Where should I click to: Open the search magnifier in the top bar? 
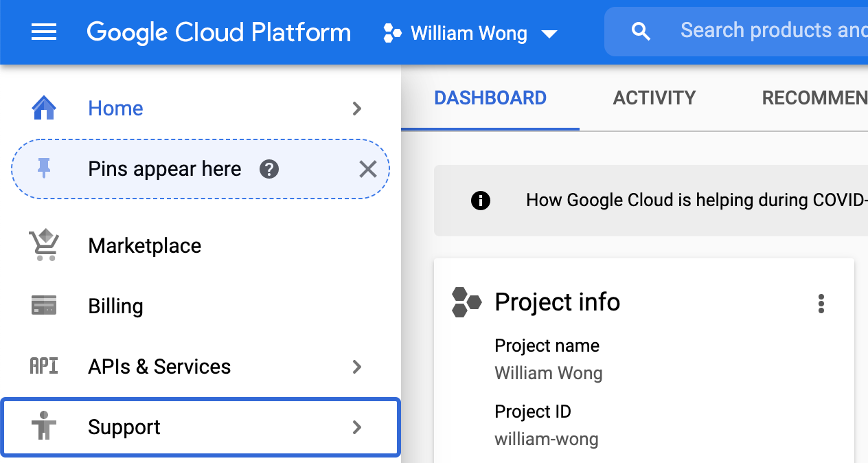click(x=640, y=30)
